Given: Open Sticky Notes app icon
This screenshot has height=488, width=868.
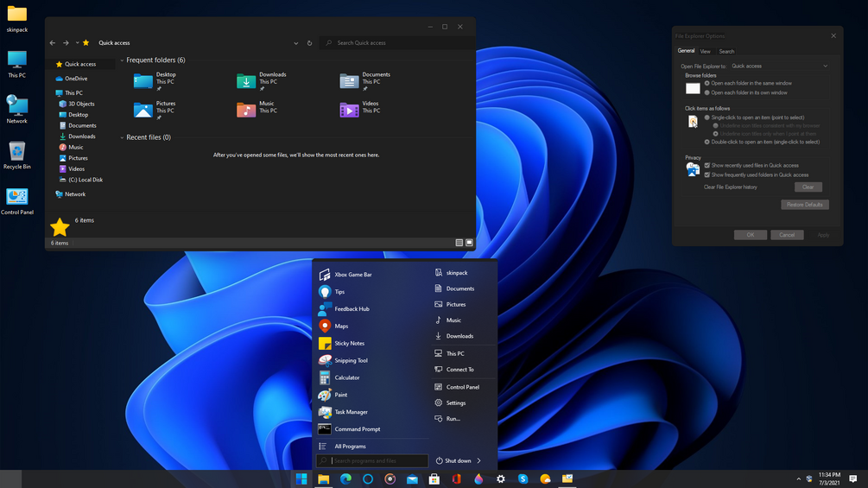Looking at the screenshot, I should point(325,343).
